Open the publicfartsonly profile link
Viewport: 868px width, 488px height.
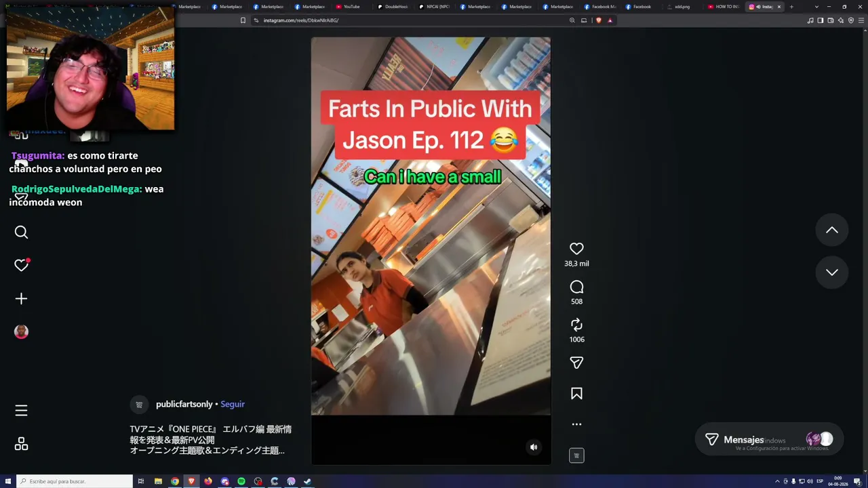tap(184, 404)
